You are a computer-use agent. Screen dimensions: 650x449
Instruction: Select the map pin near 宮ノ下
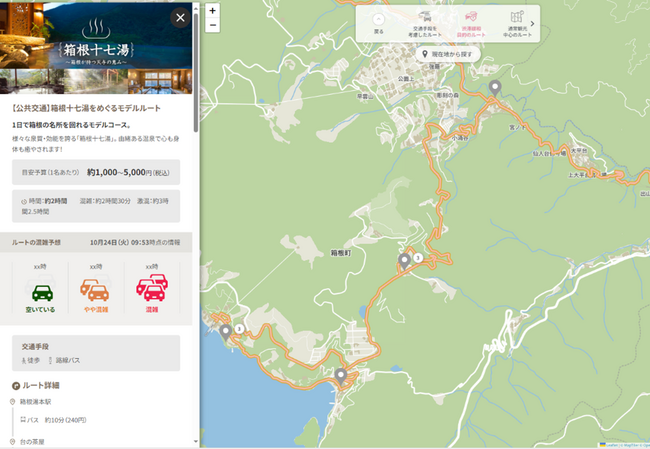(x=495, y=88)
